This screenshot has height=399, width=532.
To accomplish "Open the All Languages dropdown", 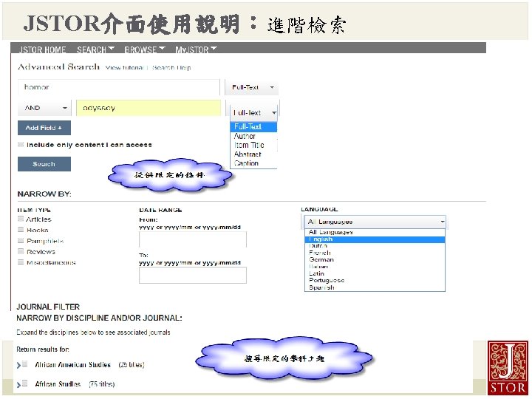I will (x=375, y=222).
